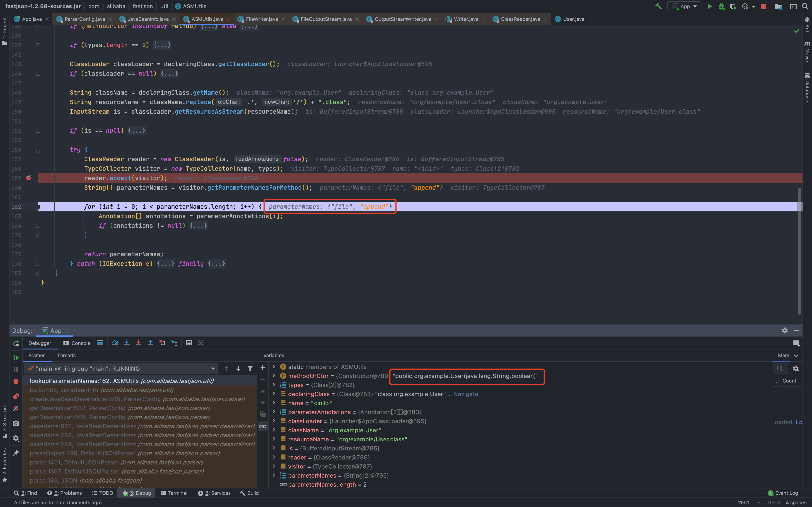Stop debugging with red square in debug sidebar
The height and width of the screenshot is (507, 812).
16,382
